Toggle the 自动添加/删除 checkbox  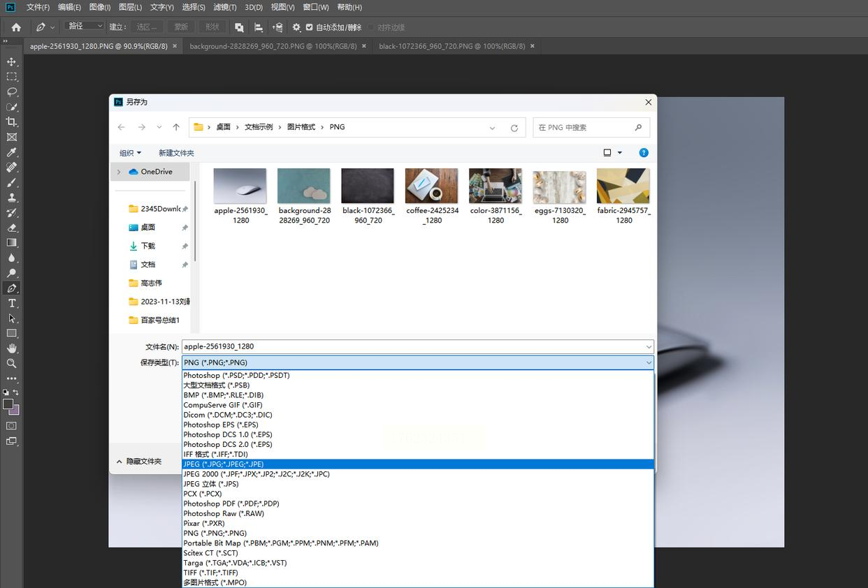(310, 27)
